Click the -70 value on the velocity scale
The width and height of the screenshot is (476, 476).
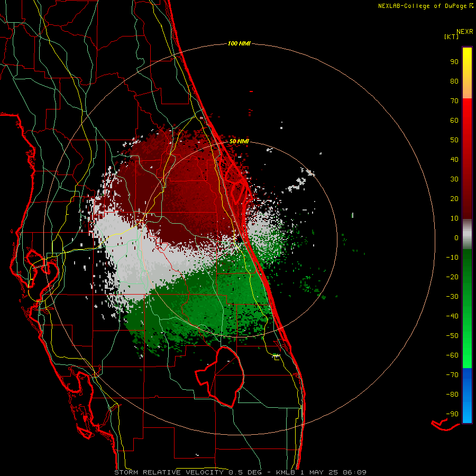click(x=452, y=375)
